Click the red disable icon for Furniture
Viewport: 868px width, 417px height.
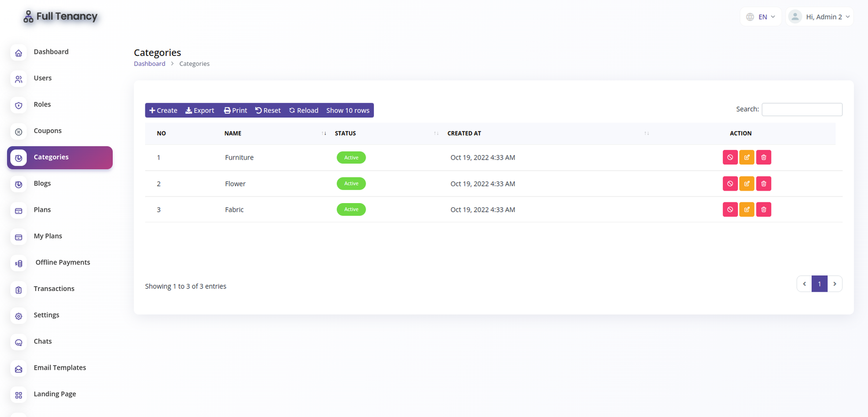point(730,157)
